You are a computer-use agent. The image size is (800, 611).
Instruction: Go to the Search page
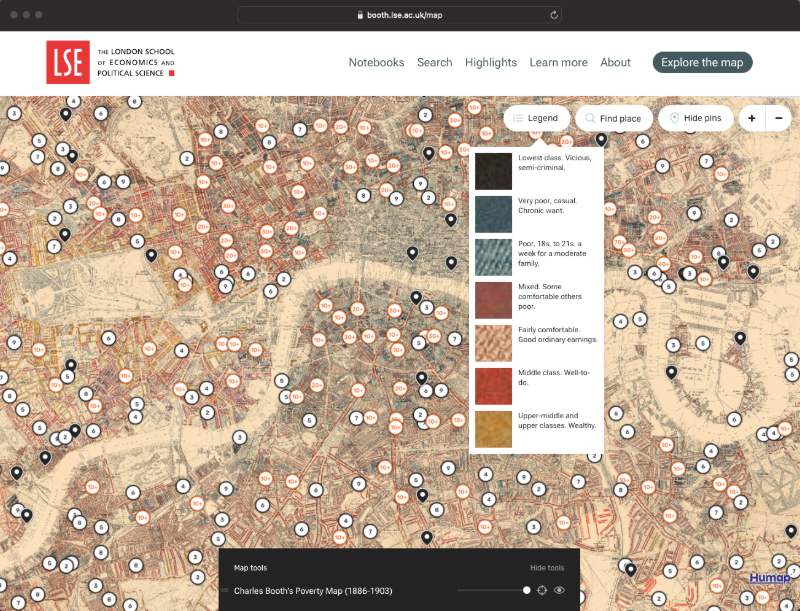435,62
